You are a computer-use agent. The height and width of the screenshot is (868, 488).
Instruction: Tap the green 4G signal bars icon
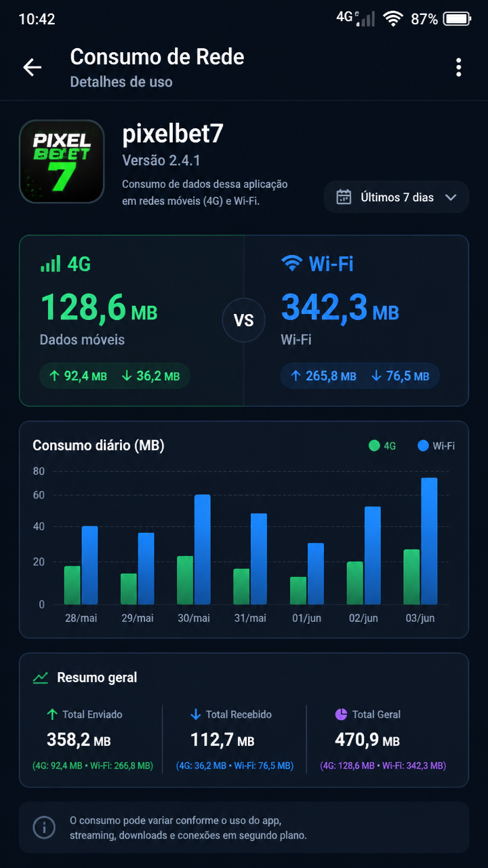pos(50,264)
